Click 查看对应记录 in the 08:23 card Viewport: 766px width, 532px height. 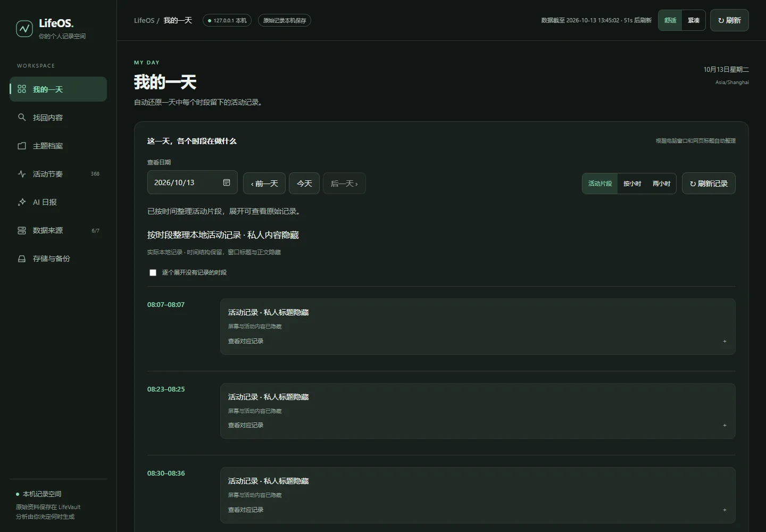246,425
